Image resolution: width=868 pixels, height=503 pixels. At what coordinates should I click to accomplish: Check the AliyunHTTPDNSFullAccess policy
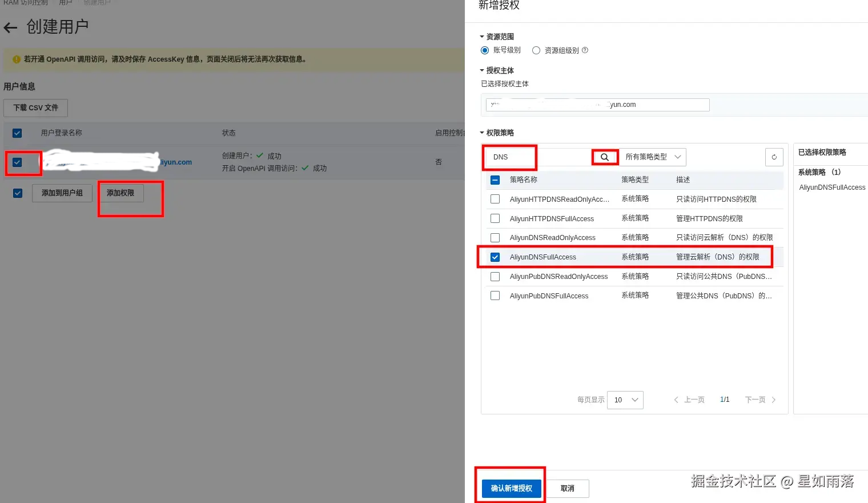tap(495, 218)
